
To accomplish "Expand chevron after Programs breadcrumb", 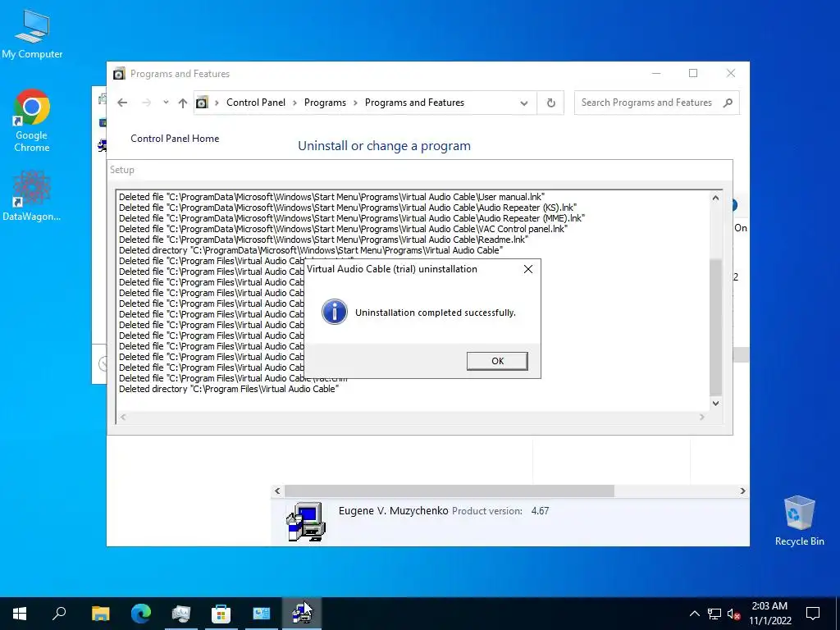I will 355,103.
